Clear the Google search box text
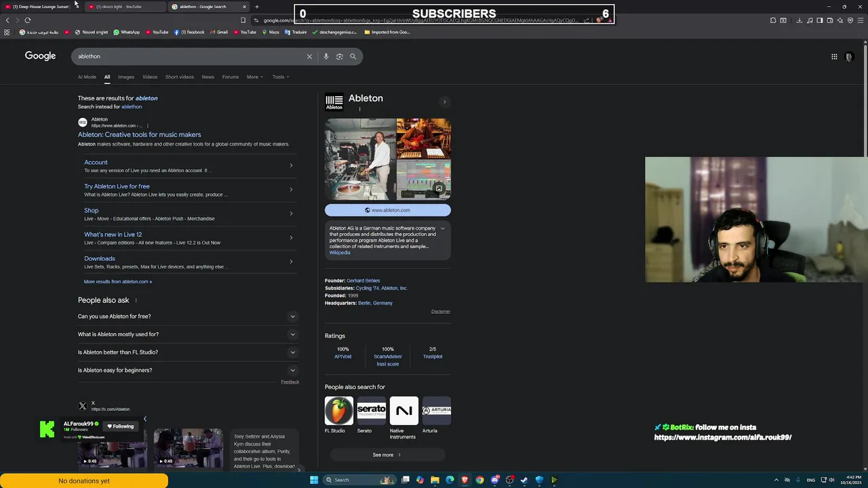The image size is (868, 488). pyautogui.click(x=309, y=56)
